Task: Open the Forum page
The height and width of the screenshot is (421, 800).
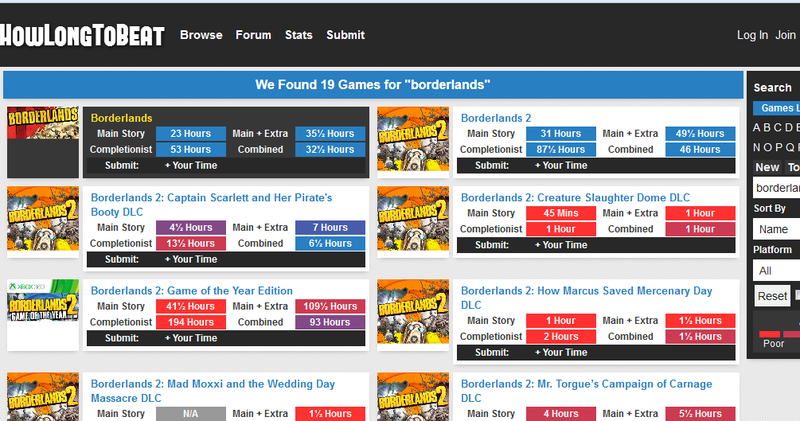Action: point(253,35)
